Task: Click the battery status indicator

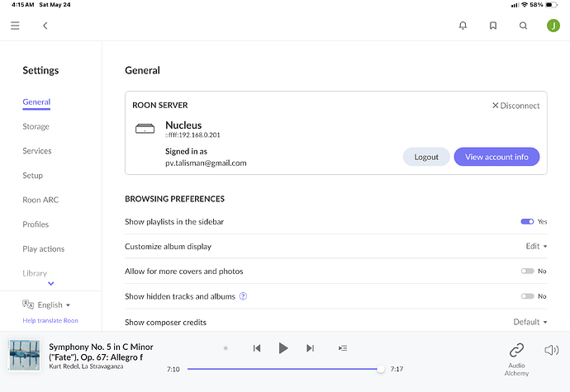Action: click(x=551, y=5)
